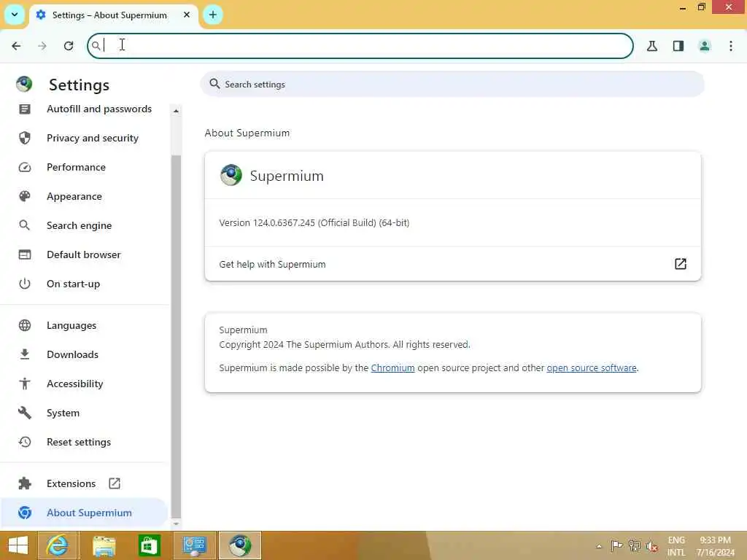This screenshot has height=560, width=747.
Task: Close the Settings – About Supermium tab
Action: pyautogui.click(x=187, y=15)
